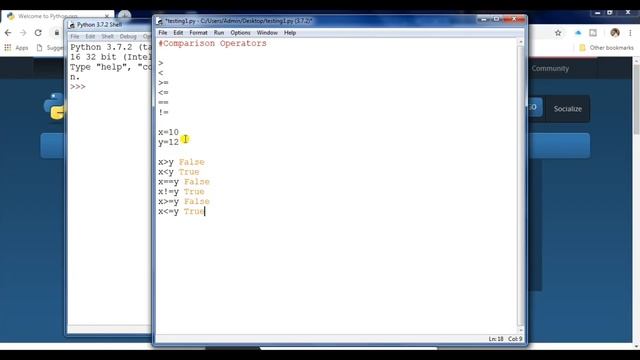Click the x>=y False line

click(184, 201)
